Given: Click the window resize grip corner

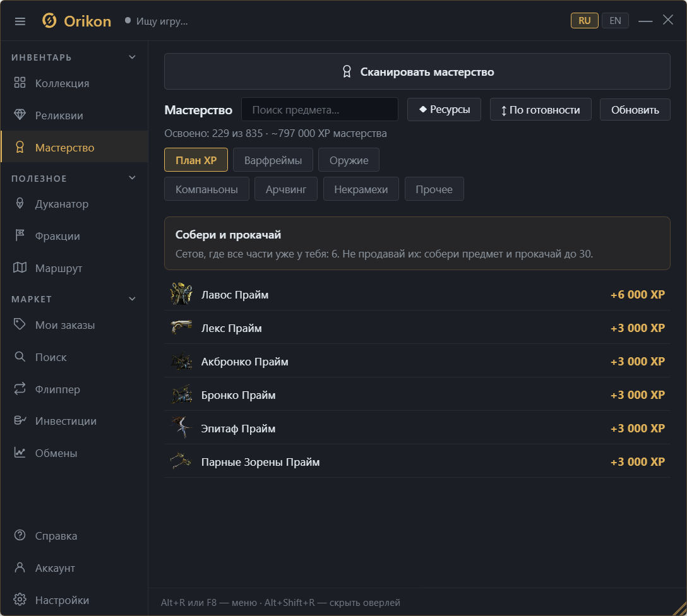Looking at the screenshot, I should click(x=680, y=609).
